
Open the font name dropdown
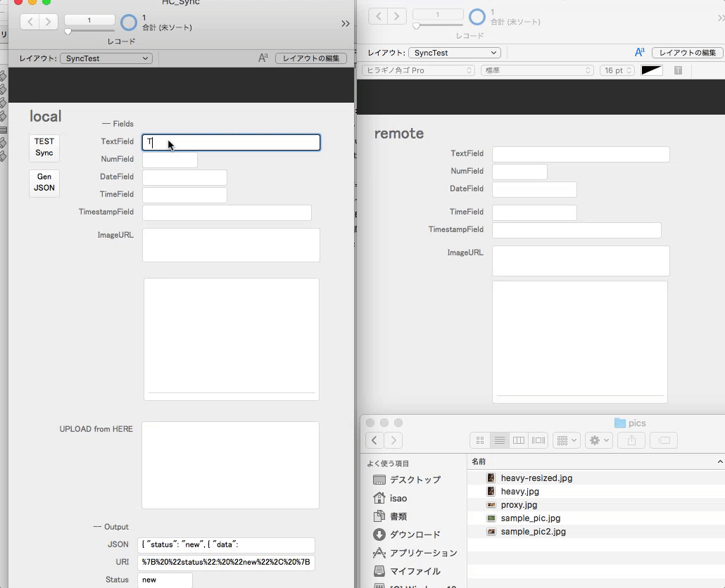point(418,70)
